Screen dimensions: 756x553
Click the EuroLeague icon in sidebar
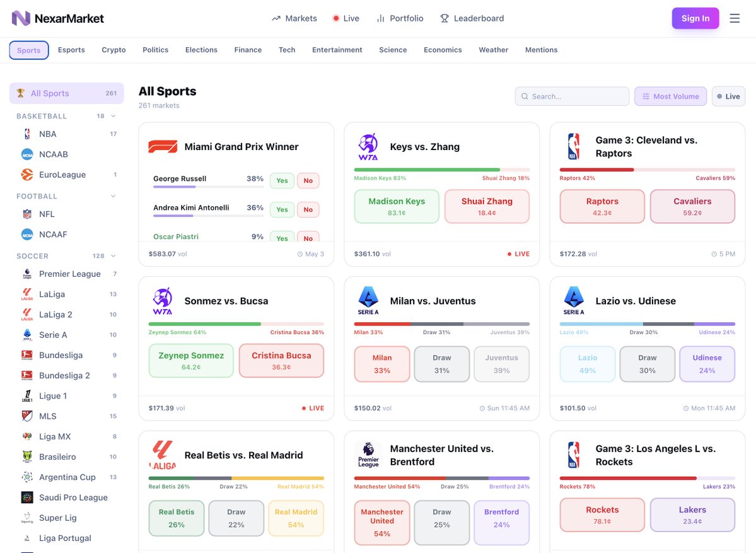(x=27, y=175)
